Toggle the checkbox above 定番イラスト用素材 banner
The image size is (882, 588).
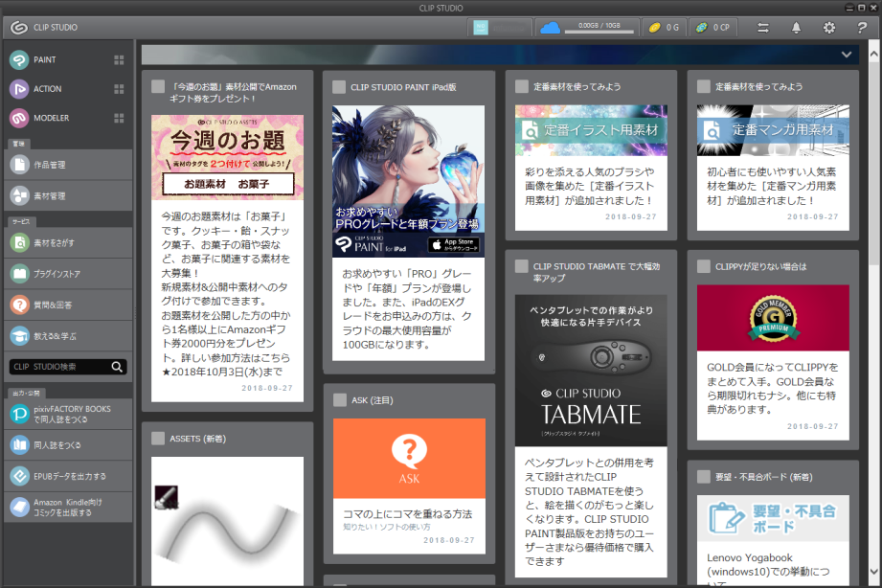pyautogui.click(x=522, y=86)
